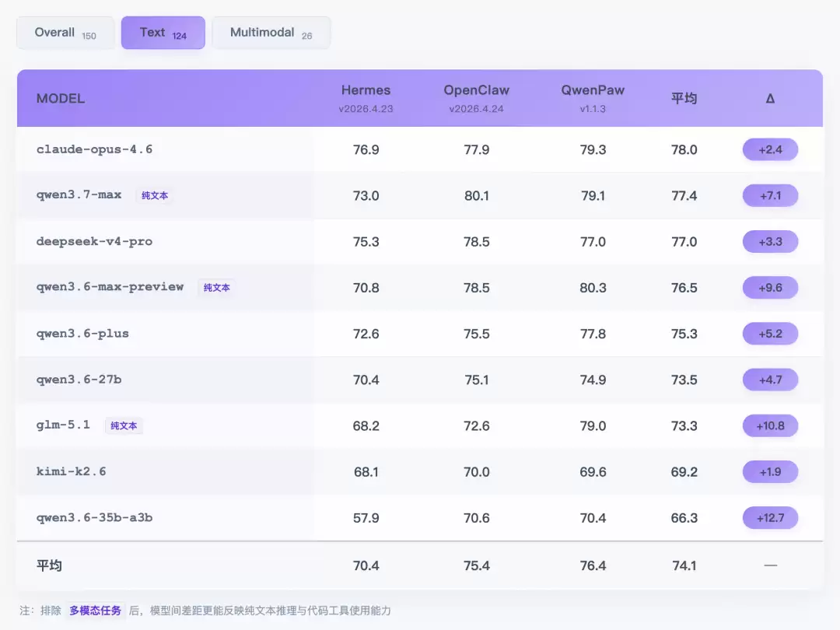Image resolution: width=840 pixels, height=630 pixels.
Task: Switch to the Overall 150 tab
Action: click(x=65, y=33)
